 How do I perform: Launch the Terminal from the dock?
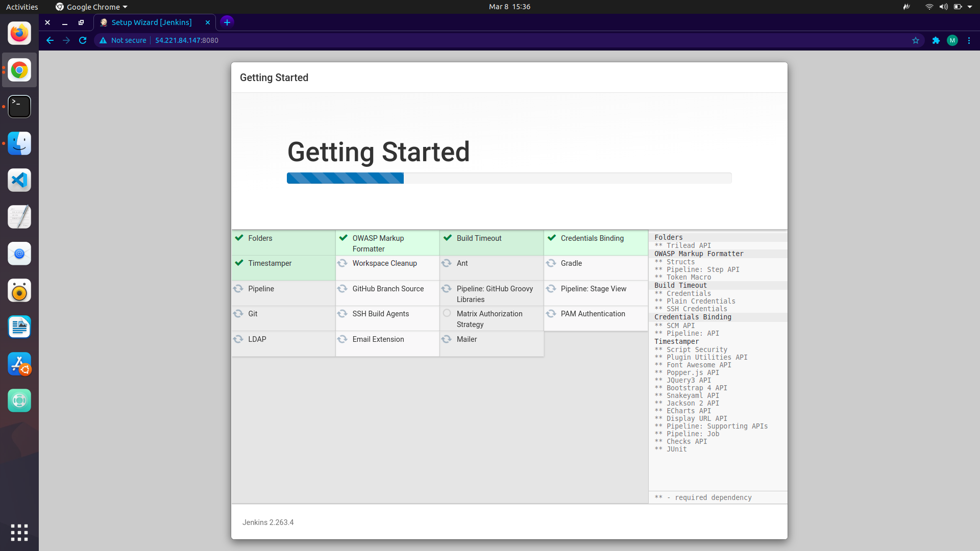19,107
